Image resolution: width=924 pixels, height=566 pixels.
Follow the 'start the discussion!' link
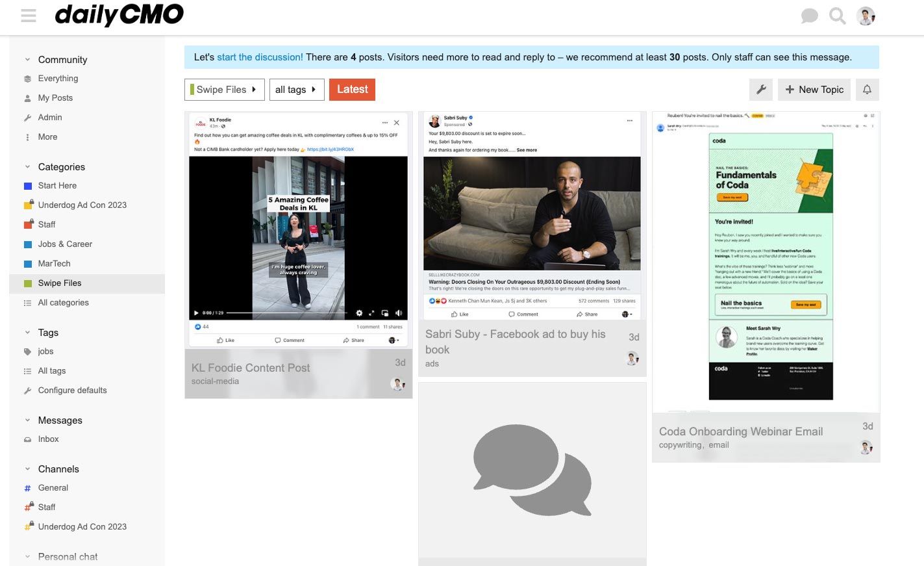tap(260, 57)
